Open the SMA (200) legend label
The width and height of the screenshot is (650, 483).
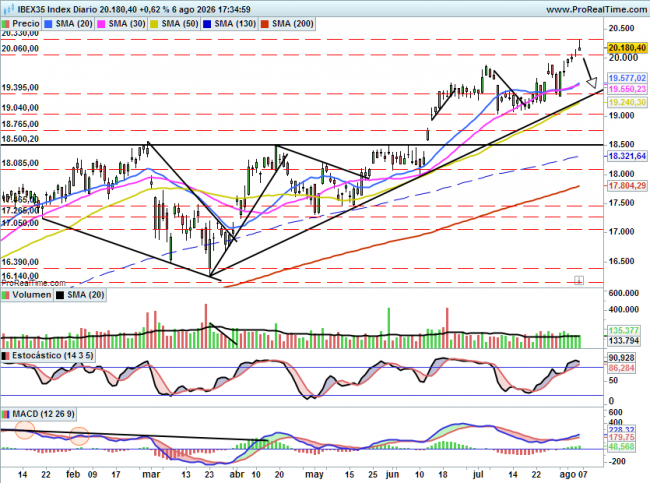[x=293, y=24]
